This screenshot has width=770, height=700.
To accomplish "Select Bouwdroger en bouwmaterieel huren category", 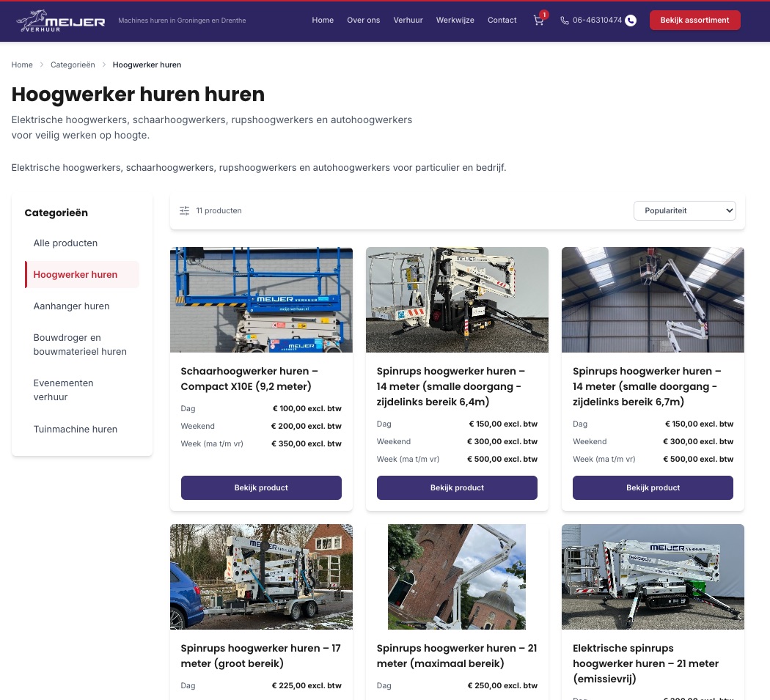I will coord(82,345).
